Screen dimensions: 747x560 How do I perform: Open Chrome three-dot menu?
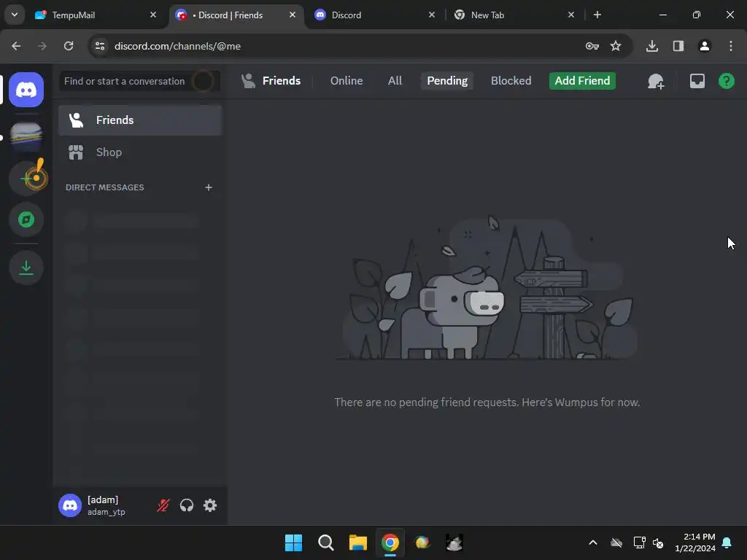[x=730, y=46]
